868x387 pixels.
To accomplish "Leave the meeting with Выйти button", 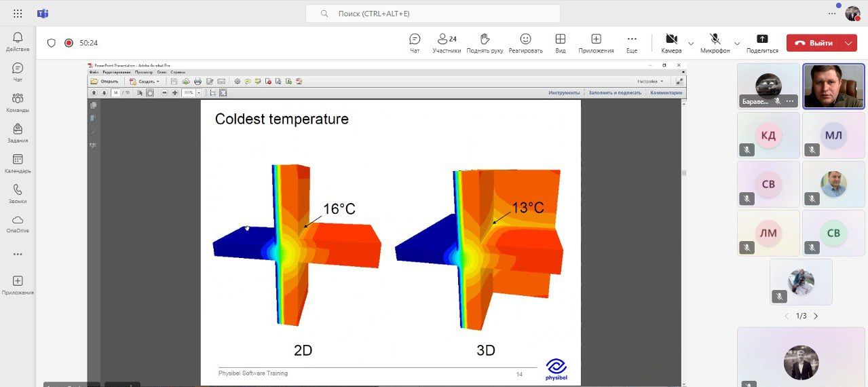I will [x=814, y=43].
